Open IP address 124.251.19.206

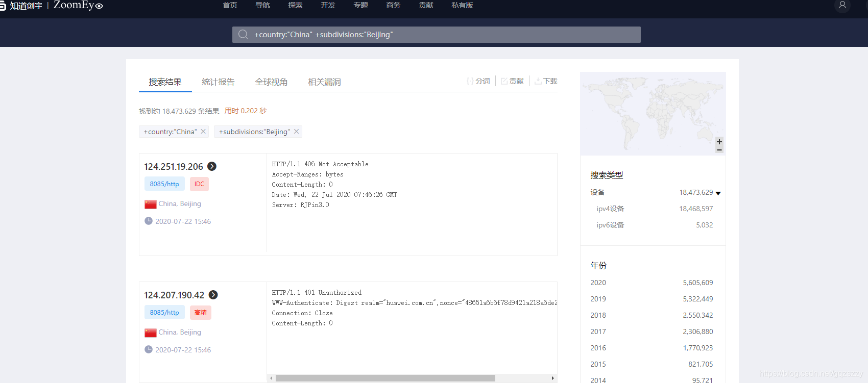[x=174, y=167]
